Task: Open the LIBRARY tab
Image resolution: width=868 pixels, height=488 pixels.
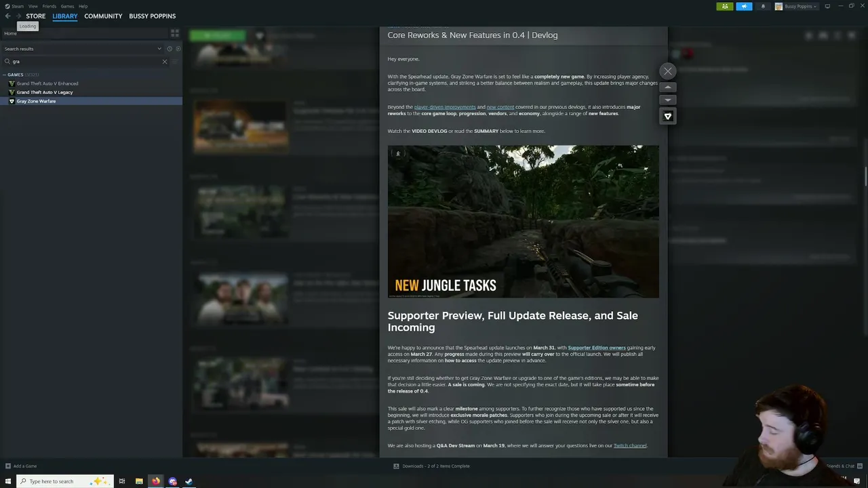Action: point(65,16)
